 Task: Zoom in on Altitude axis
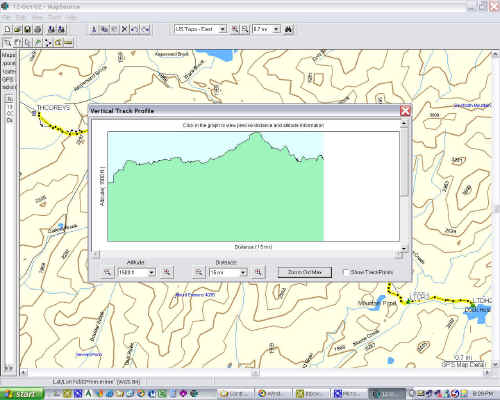pos(167,272)
